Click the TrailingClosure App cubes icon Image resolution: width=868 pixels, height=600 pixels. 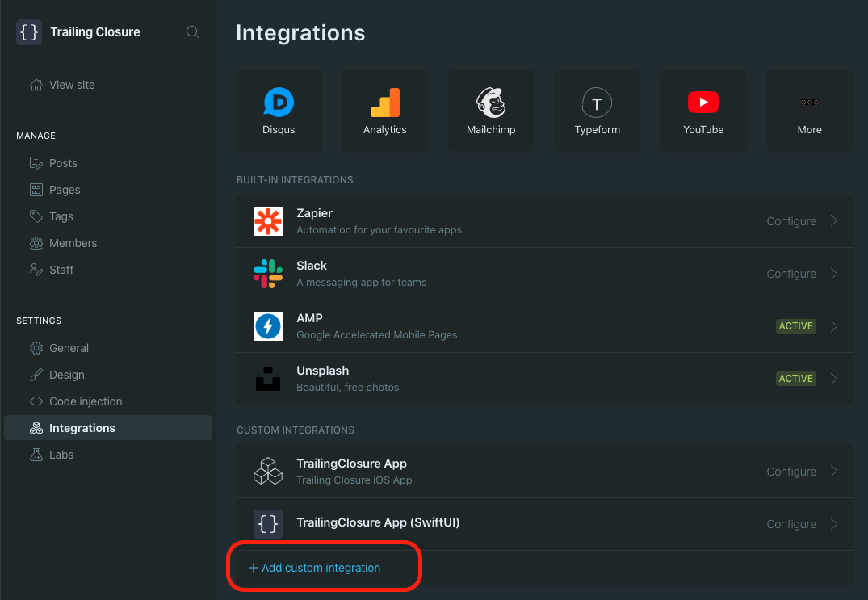pyautogui.click(x=268, y=471)
